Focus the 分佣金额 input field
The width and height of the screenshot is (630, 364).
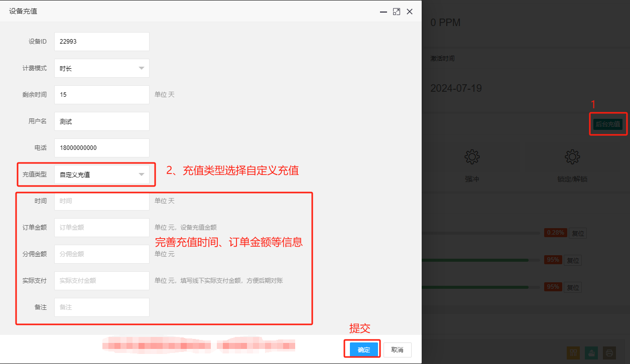(x=102, y=254)
